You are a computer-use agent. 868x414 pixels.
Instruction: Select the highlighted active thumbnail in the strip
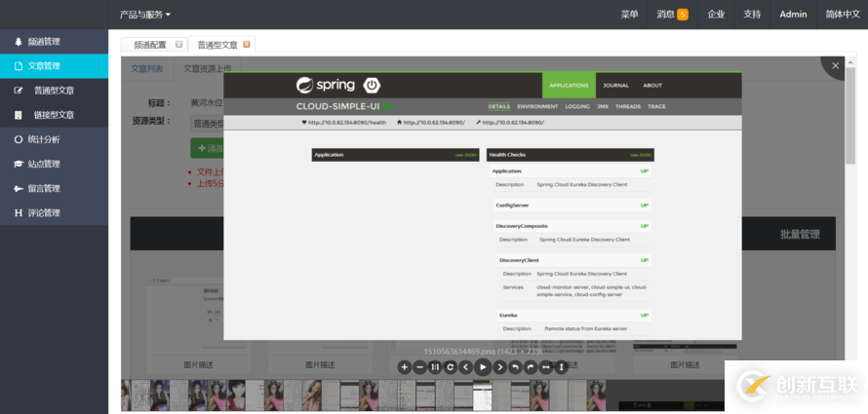pyautogui.click(x=482, y=395)
